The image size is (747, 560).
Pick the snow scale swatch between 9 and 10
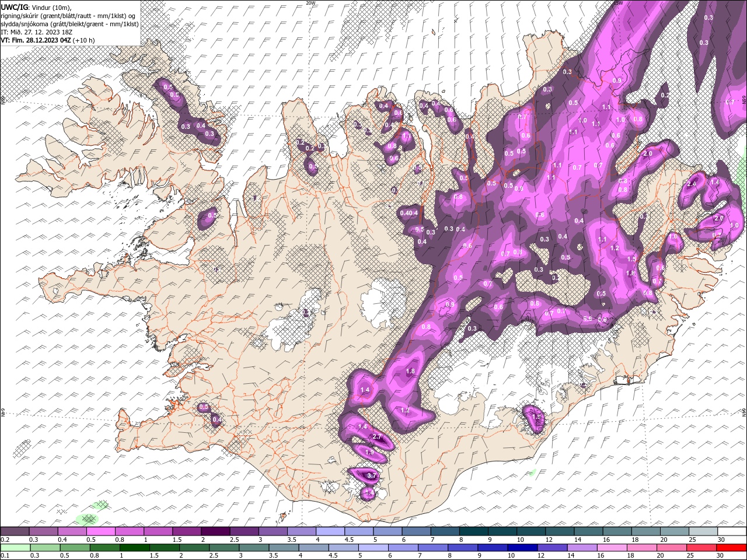(x=502, y=531)
